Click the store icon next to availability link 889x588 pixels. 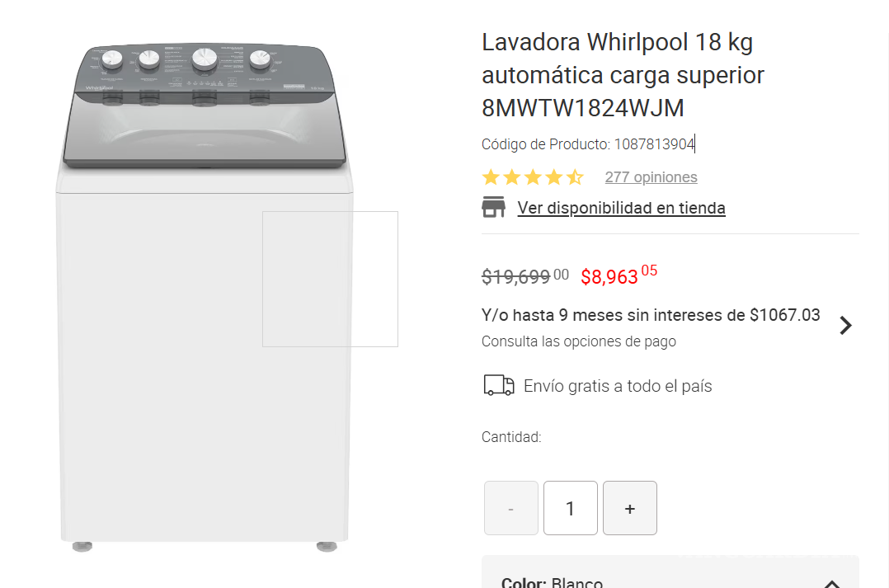493,207
